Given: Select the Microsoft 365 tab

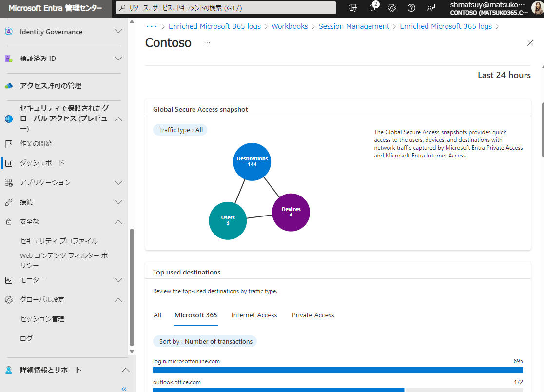Looking at the screenshot, I should [x=195, y=315].
